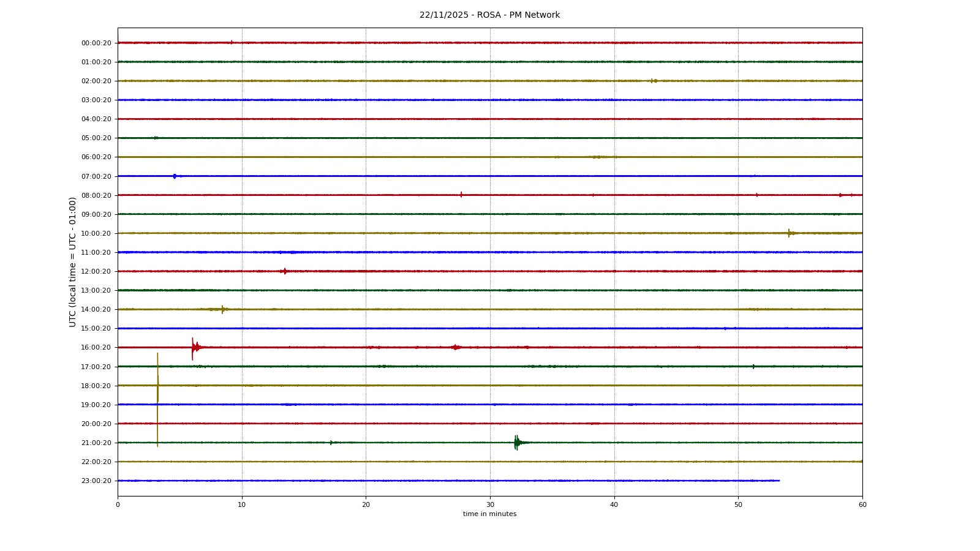
Task: Click the green seismic burst on 21:00:20 trace
Action: point(517,442)
